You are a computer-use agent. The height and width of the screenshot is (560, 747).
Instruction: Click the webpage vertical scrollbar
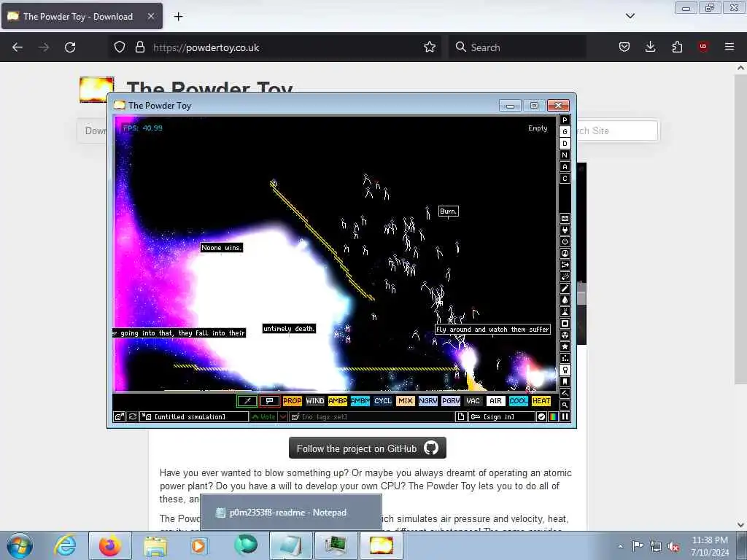(740, 228)
